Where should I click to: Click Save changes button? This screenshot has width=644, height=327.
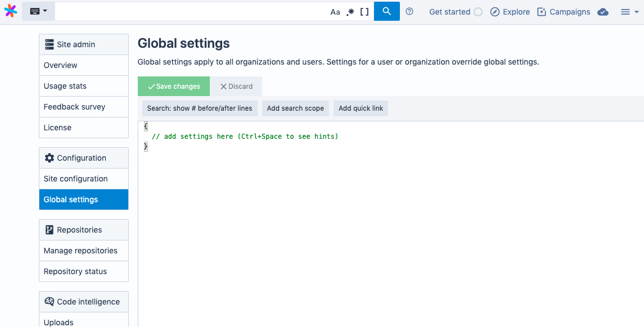click(x=174, y=86)
